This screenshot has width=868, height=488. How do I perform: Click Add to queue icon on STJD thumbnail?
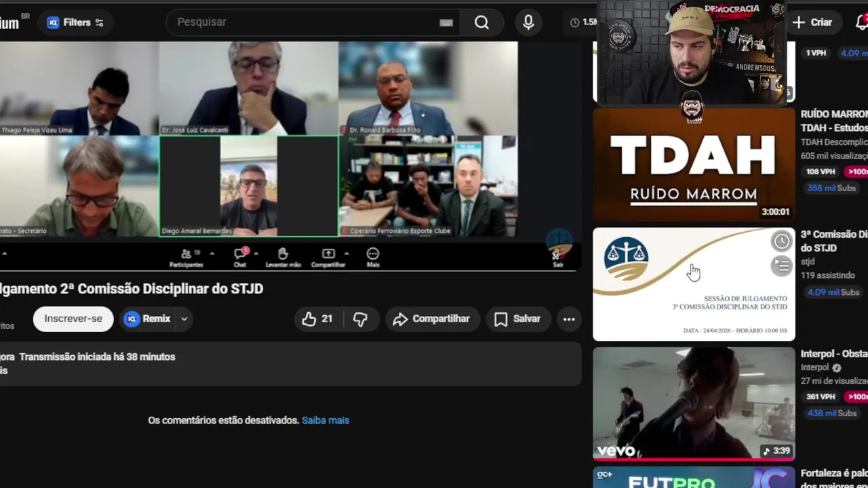(781, 266)
